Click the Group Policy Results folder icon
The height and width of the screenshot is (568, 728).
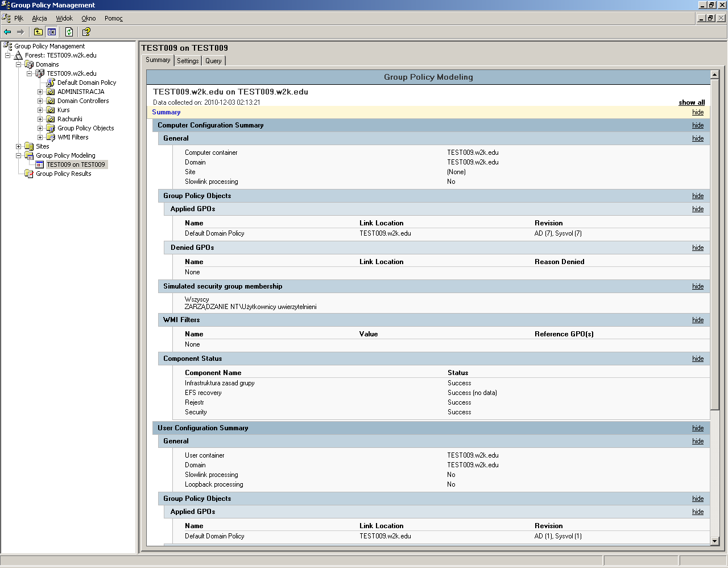pyautogui.click(x=29, y=174)
